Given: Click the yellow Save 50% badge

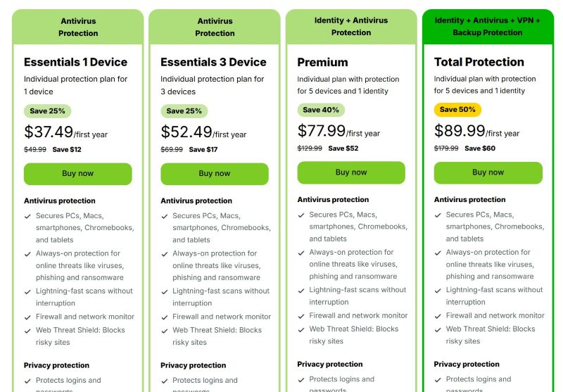Looking at the screenshot, I should pos(457,110).
